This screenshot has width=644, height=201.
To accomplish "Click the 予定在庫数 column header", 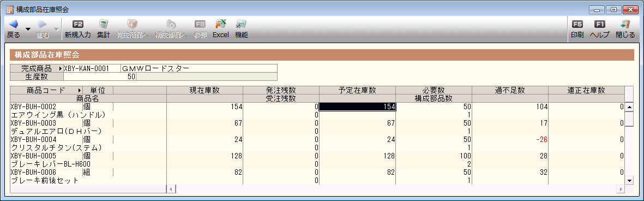I will (x=357, y=90).
